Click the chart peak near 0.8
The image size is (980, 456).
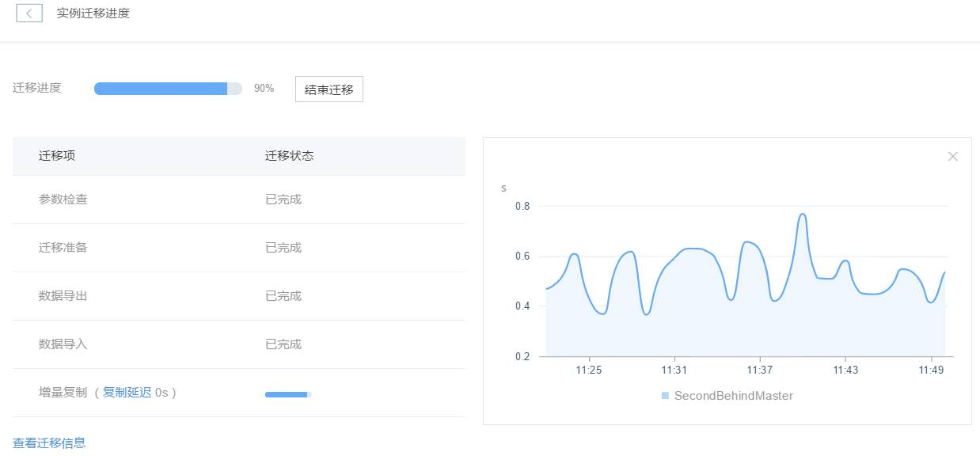[802, 214]
